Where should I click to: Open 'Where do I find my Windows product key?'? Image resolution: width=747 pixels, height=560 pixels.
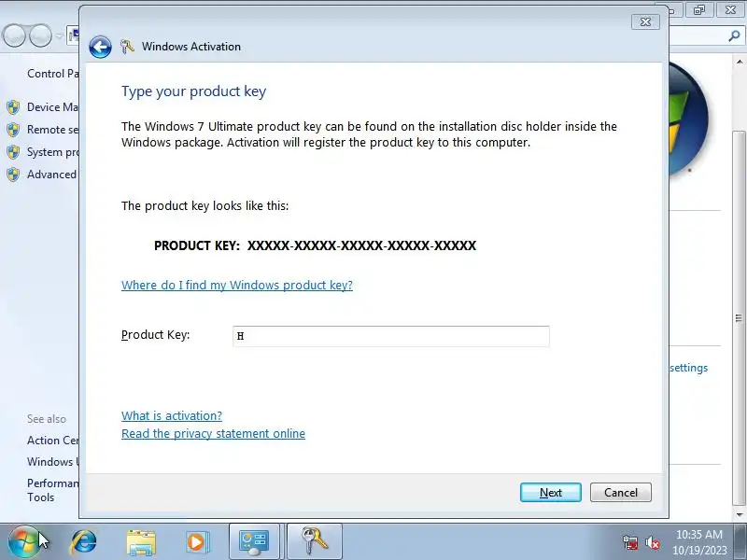tap(237, 285)
